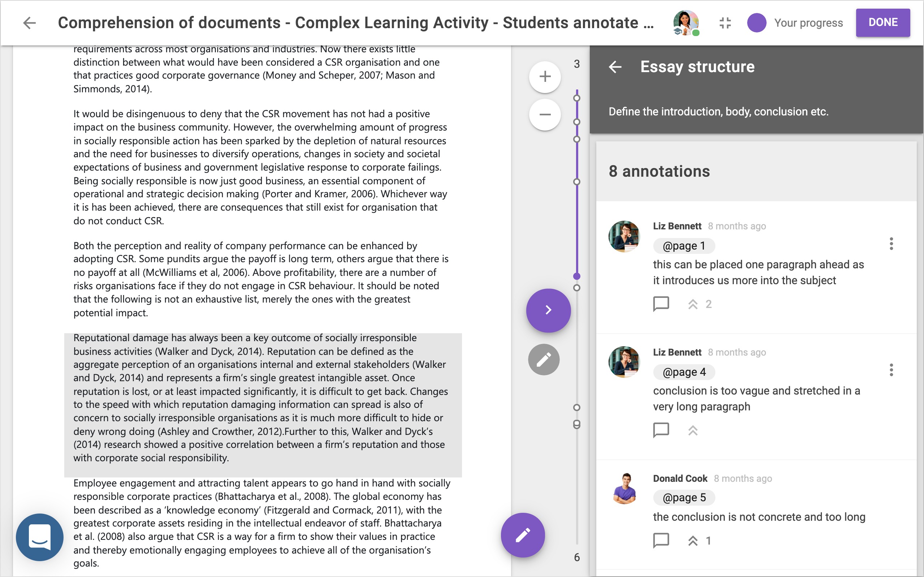The height and width of the screenshot is (577, 924).
Task: Click the gray pencil edit button
Action: pos(544,360)
